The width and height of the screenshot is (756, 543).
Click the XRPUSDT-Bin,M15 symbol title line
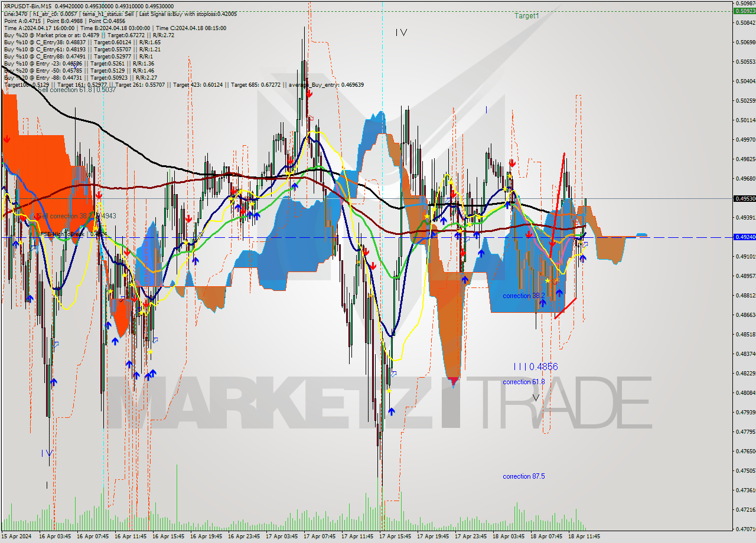(x=89, y=6)
